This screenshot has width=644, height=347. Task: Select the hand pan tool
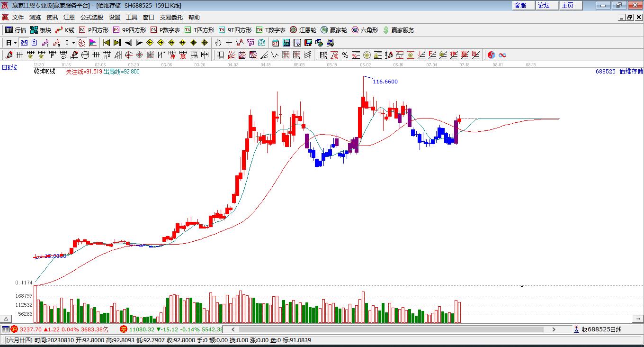[x=218, y=43]
